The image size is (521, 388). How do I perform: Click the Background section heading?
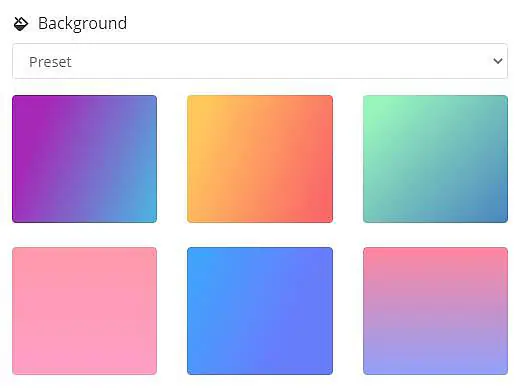point(82,24)
